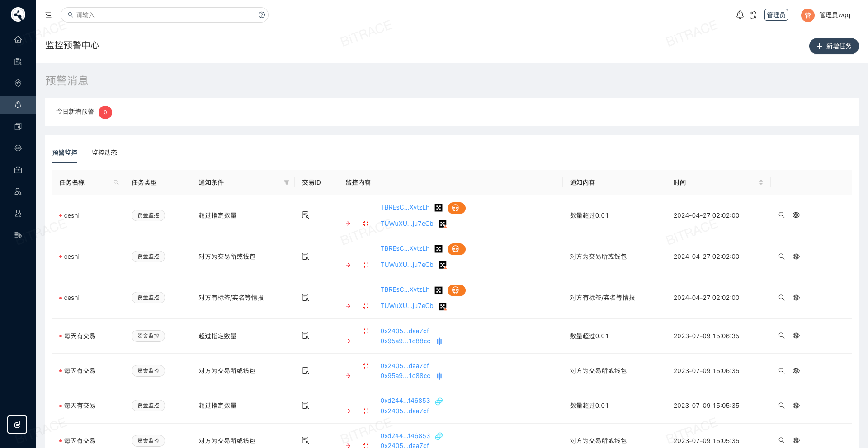Sort by the 时间 column arrows
868x448 pixels.
(761, 182)
